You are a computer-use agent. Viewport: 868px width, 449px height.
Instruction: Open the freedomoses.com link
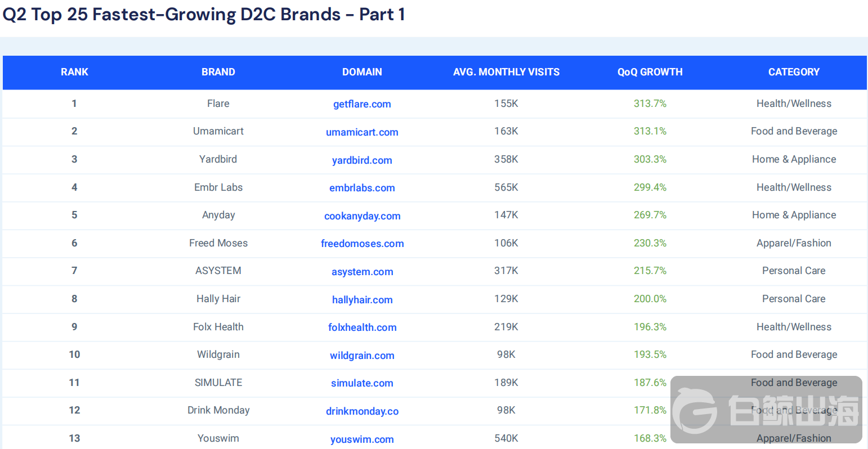click(x=362, y=244)
